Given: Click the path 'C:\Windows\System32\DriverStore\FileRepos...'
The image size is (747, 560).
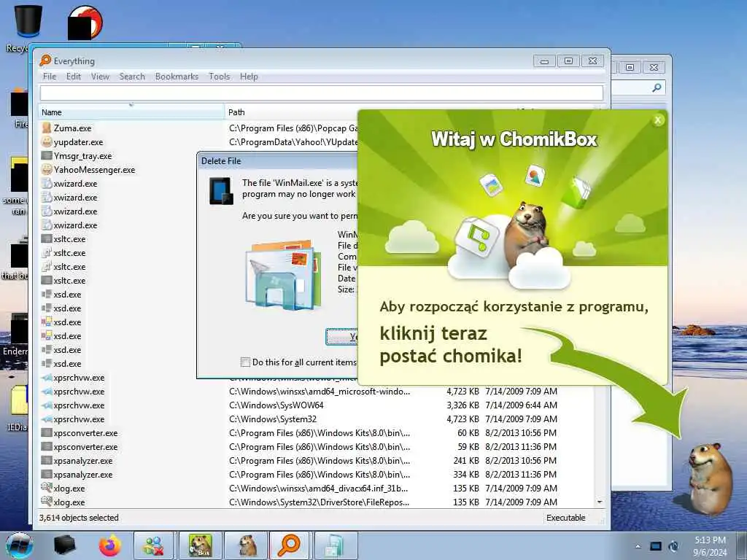Looking at the screenshot, I should [x=320, y=502].
